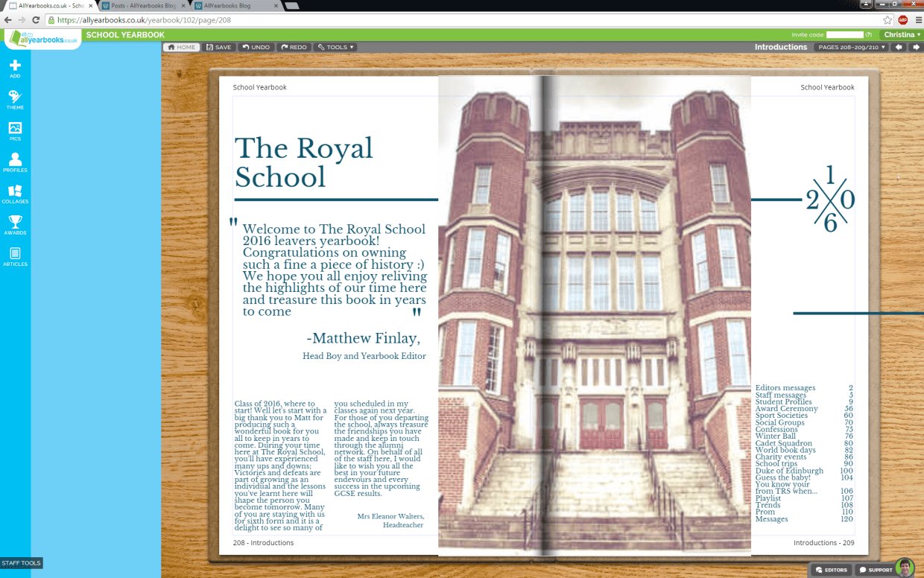Open the AWARDS panel
Screen dimensions: 924x578
15,226
